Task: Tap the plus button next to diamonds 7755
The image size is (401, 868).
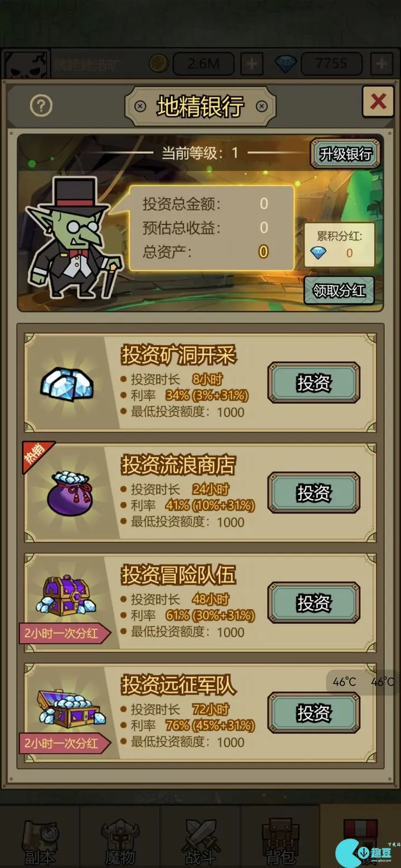Action: pyautogui.click(x=382, y=64)
